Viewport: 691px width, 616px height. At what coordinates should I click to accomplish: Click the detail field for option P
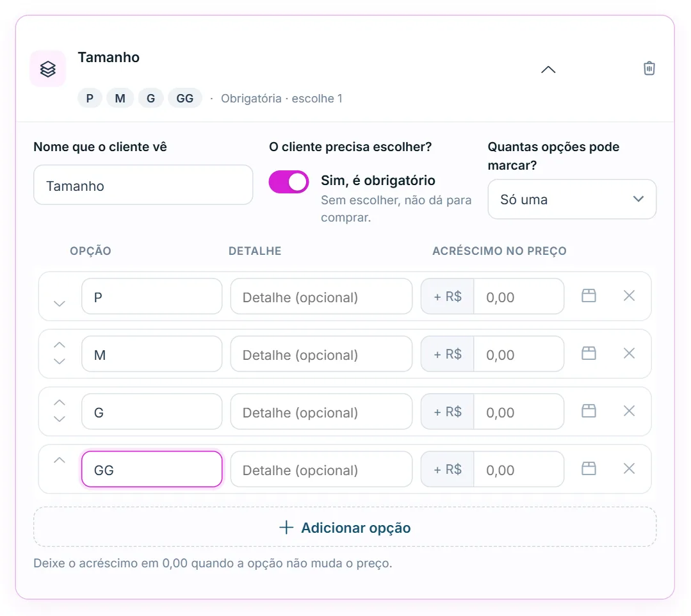tap(321, 296)
